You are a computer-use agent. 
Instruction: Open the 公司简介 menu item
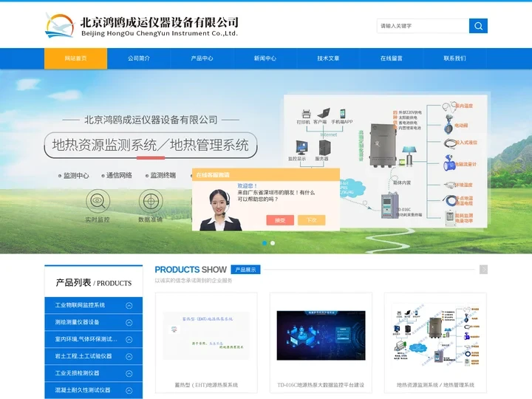click(139, 58)
